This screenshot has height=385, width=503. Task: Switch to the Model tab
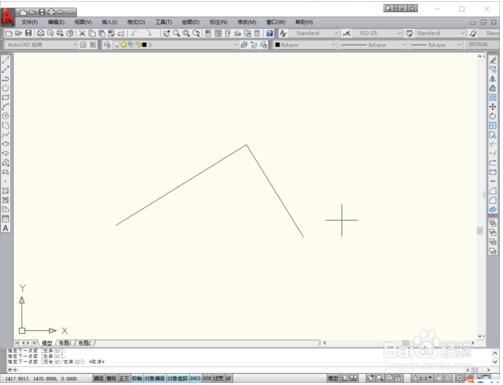[x=47, y=343]
